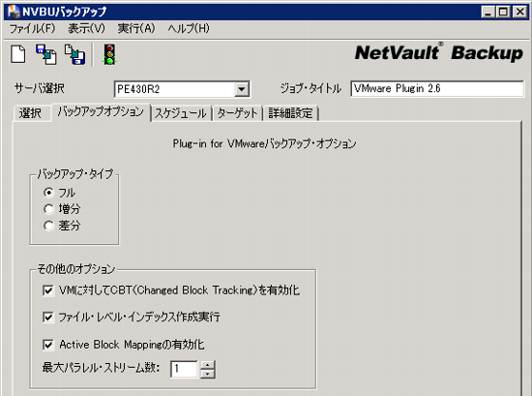Click the New blank document toolbar icon
The height and width of the screenshot is (396, 532).
[x=18, y=54]
